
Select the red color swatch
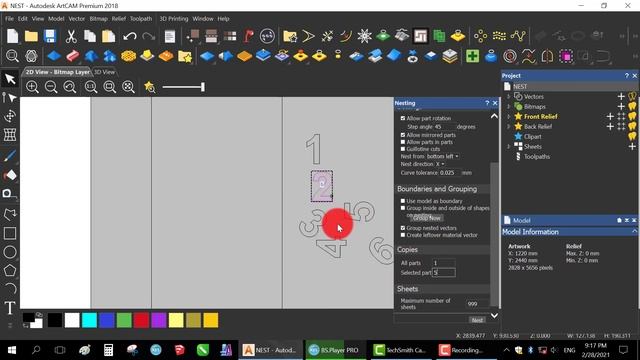coord(141,320)
